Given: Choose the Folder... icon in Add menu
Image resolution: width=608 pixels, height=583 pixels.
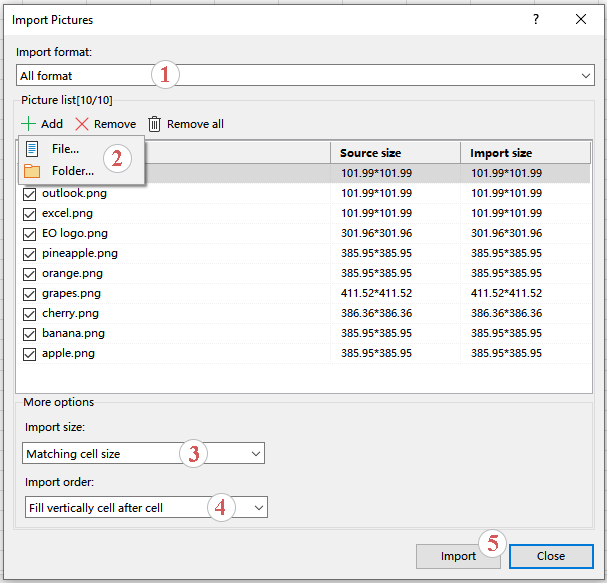Looking at the screenshot, I should pos(32,171).
